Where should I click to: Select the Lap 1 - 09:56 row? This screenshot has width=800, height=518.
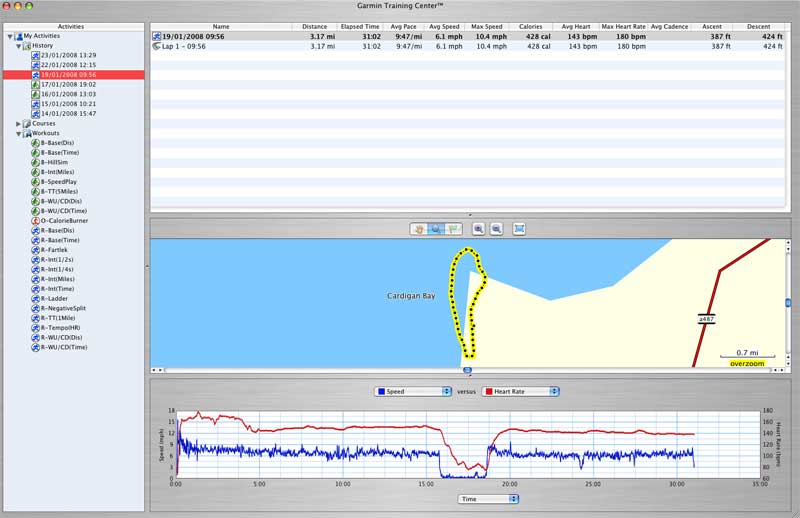[468, 46]
